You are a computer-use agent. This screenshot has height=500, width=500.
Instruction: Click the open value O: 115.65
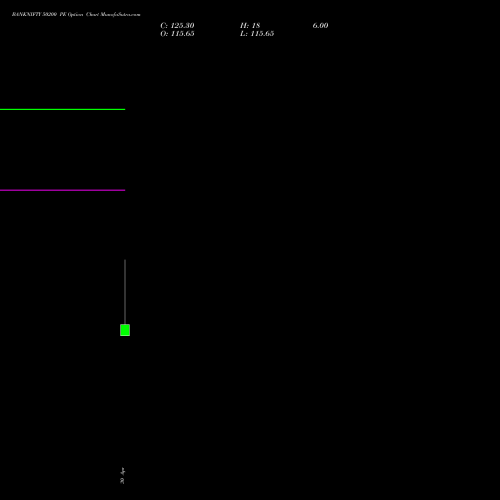(x=177, y=34)
